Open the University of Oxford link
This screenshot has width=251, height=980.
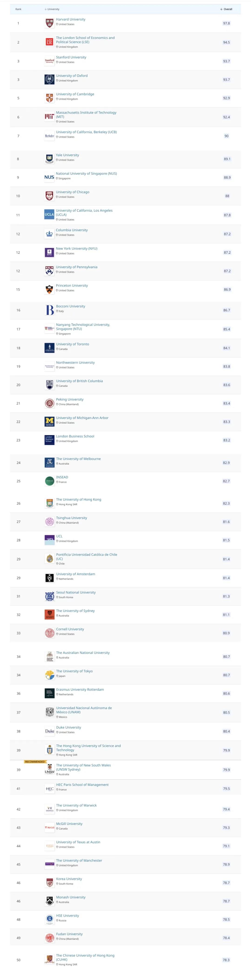pos(72,76)
